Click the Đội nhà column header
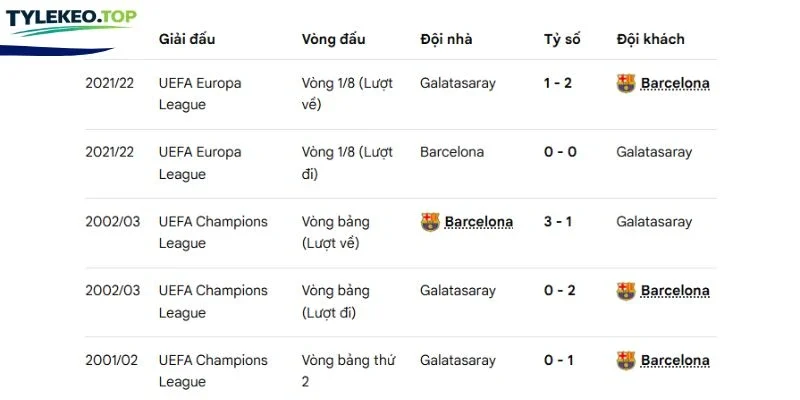 coord(446,39)
